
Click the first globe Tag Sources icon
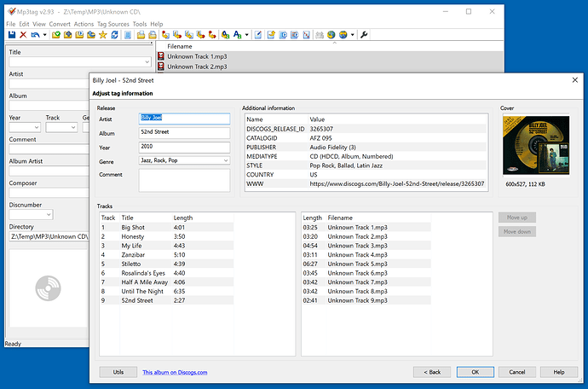[x=331, y=35]
